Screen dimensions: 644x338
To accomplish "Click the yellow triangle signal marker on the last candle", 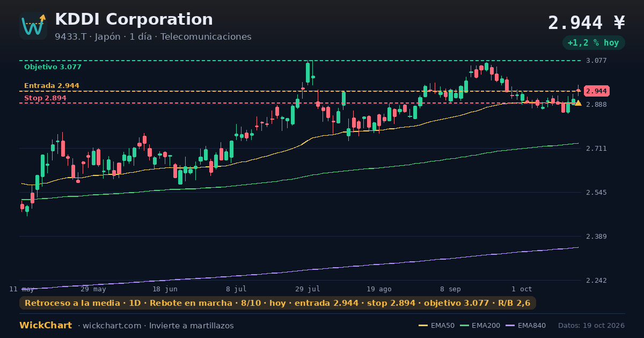I will tap(578, 103).
